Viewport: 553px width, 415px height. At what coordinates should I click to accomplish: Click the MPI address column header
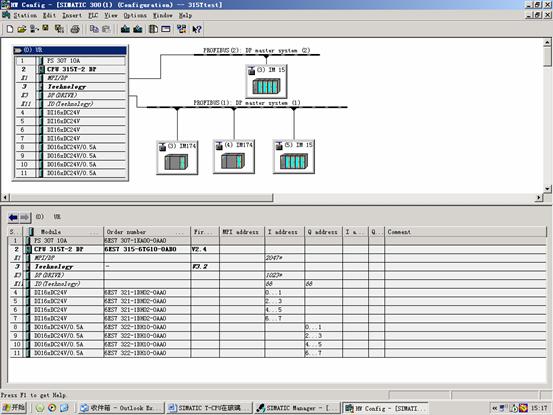coord(242,232)
